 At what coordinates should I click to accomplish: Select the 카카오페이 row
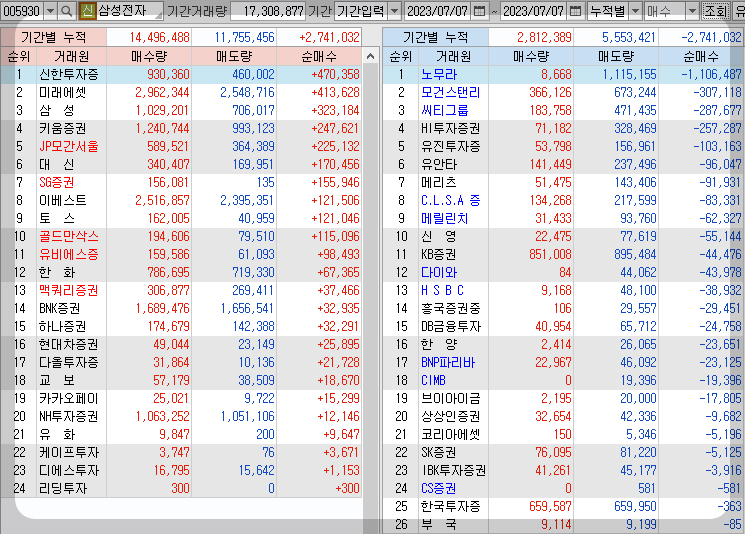coord(181,399)
